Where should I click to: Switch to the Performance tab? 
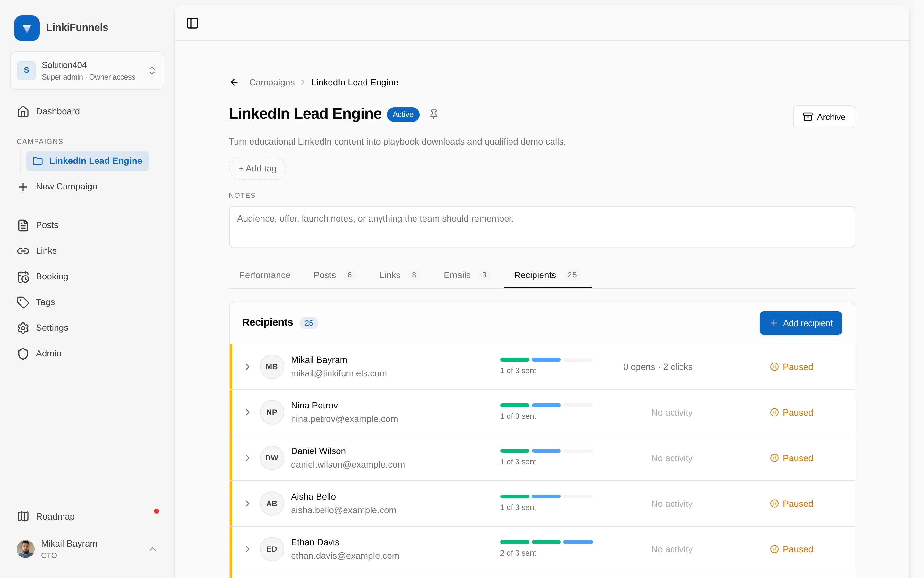point(265,275)
